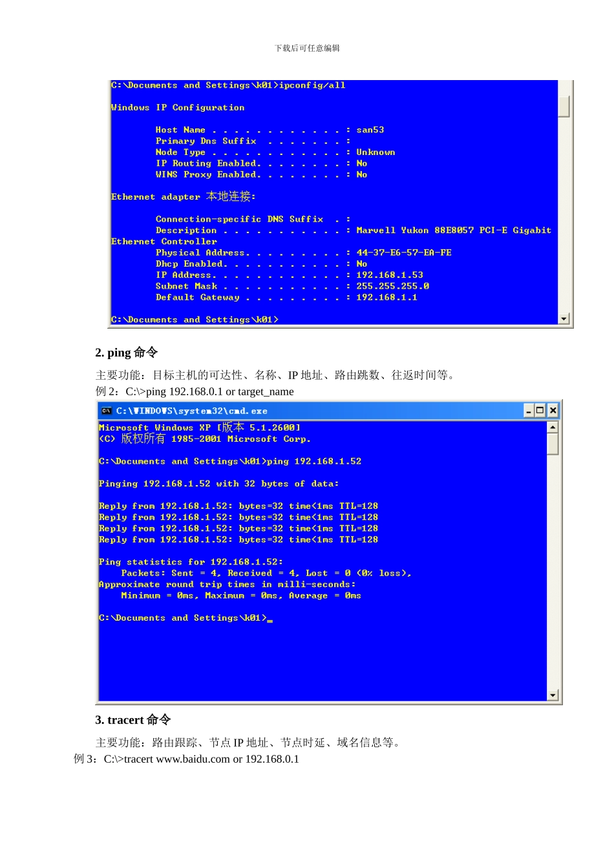The image size is (614, 868).
Task: Click ping function description '主要功能: 目标主机的可达性'
Action: pos(277,375)
